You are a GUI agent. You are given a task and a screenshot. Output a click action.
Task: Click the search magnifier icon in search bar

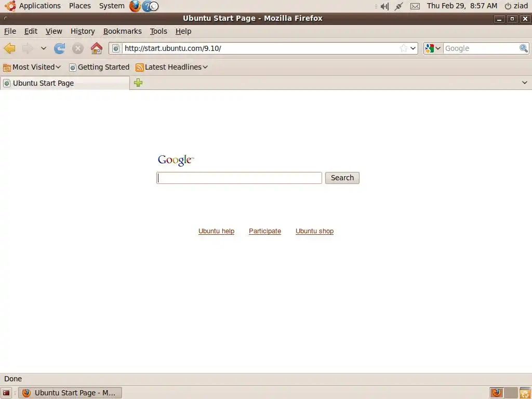coord(524,48)
